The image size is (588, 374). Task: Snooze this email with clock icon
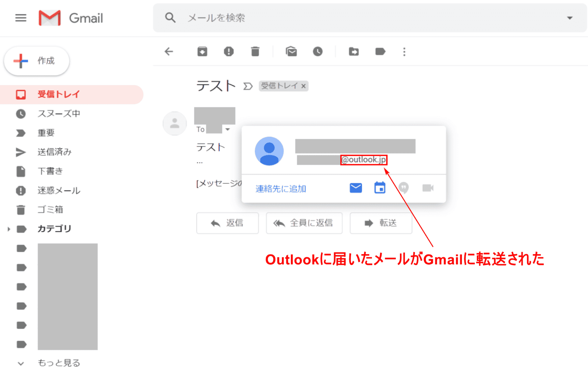(318, 52)
